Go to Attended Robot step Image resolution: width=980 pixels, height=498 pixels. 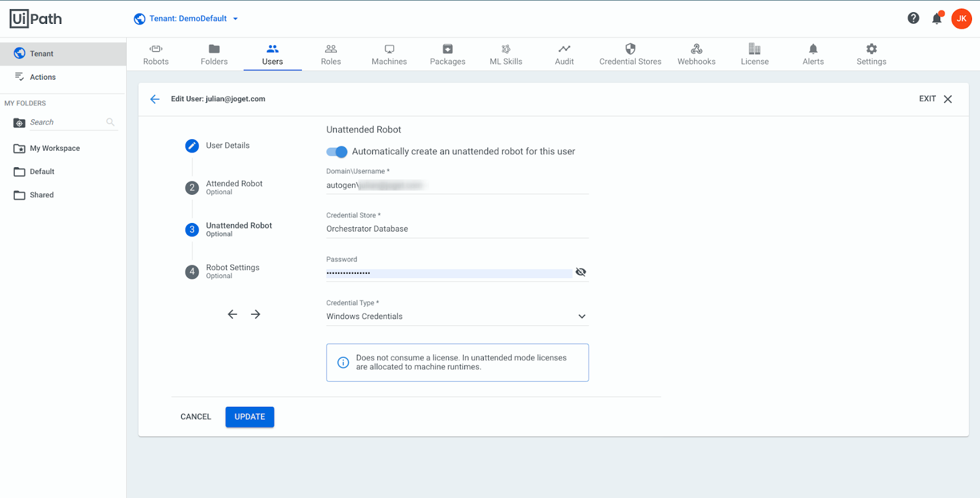(x=224, y=187)
